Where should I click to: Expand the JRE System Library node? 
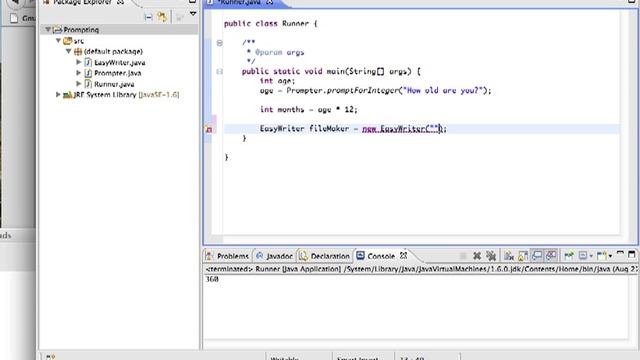pyautogui.click(x=58, y=94)
